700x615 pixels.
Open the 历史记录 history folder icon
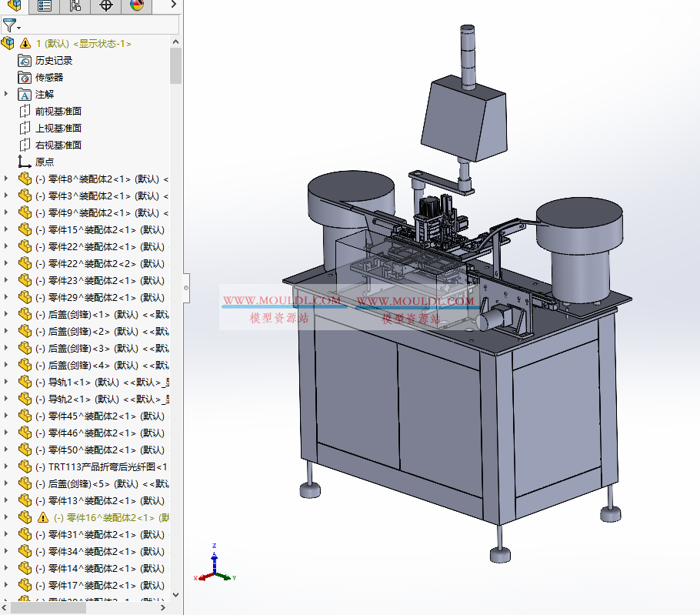pyautogui.click(x=22, y=60)
